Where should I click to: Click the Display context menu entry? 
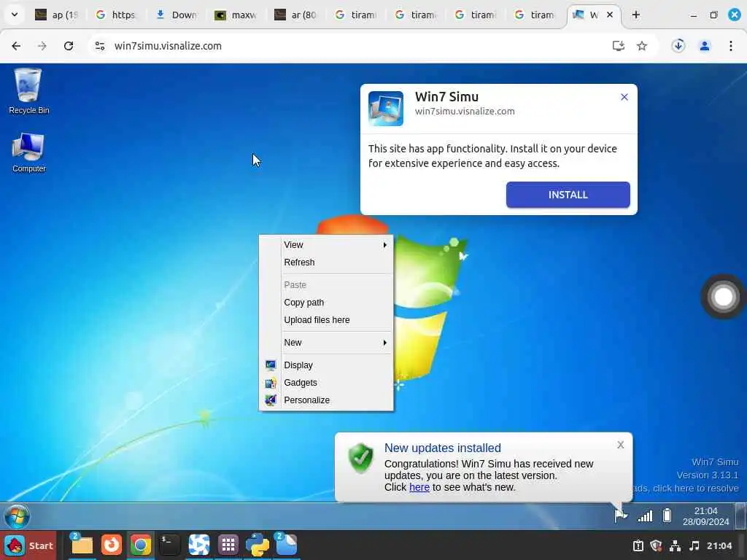tap(326, 365)
